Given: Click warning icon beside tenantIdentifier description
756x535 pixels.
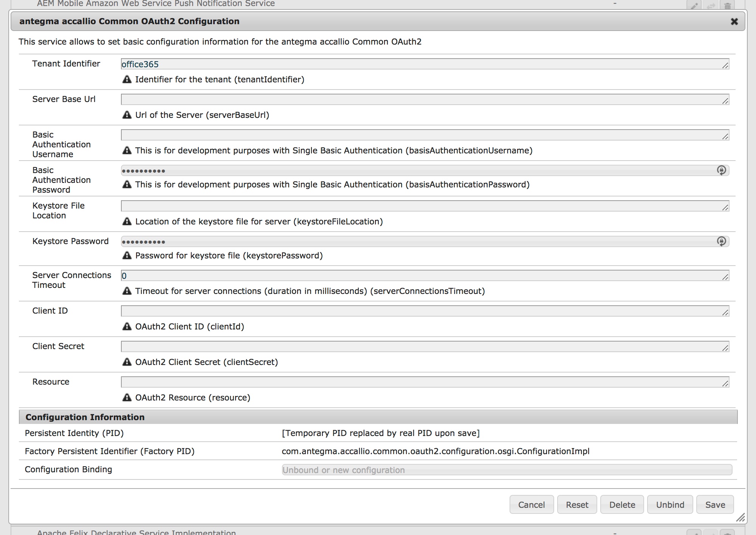Looking at the screenshot, I should [x=127, y=79].
